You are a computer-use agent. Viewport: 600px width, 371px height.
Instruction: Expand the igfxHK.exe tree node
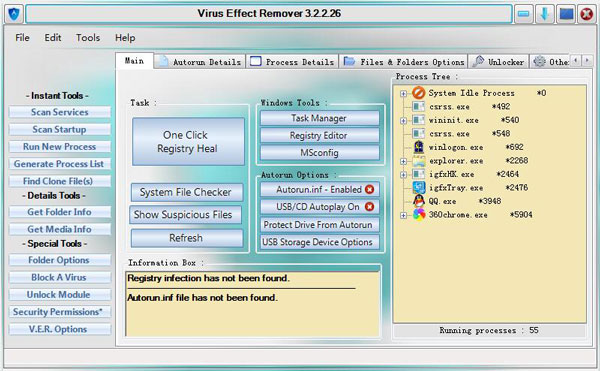[403, 174]
